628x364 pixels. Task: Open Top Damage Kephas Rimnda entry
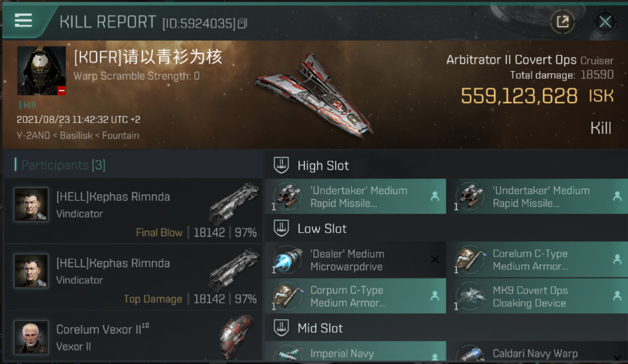tap(133, 277)
